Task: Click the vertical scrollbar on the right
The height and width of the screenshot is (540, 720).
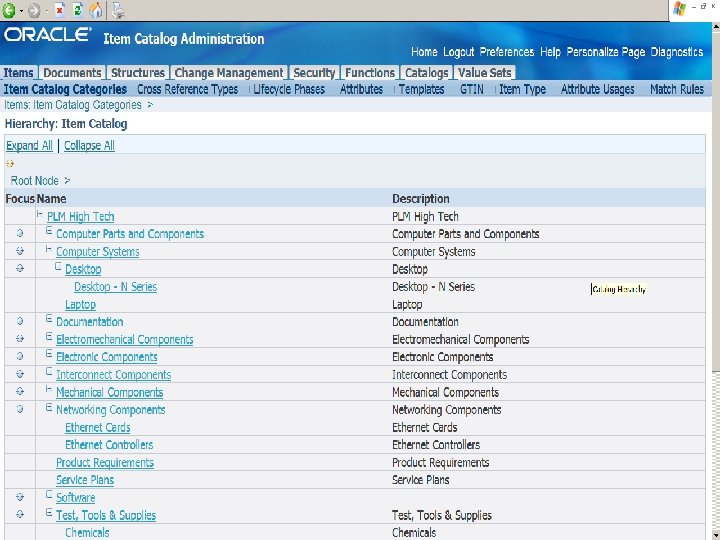Action: coord(716,280)
